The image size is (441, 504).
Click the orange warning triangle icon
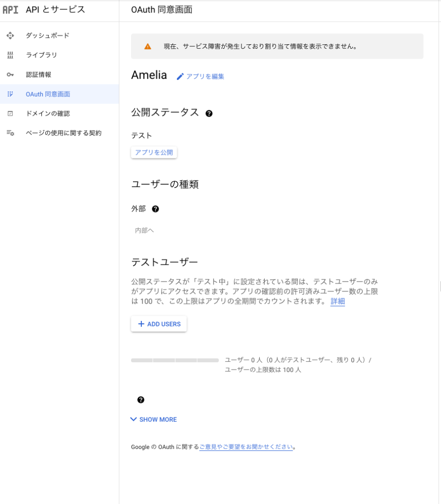pos(148,46)
